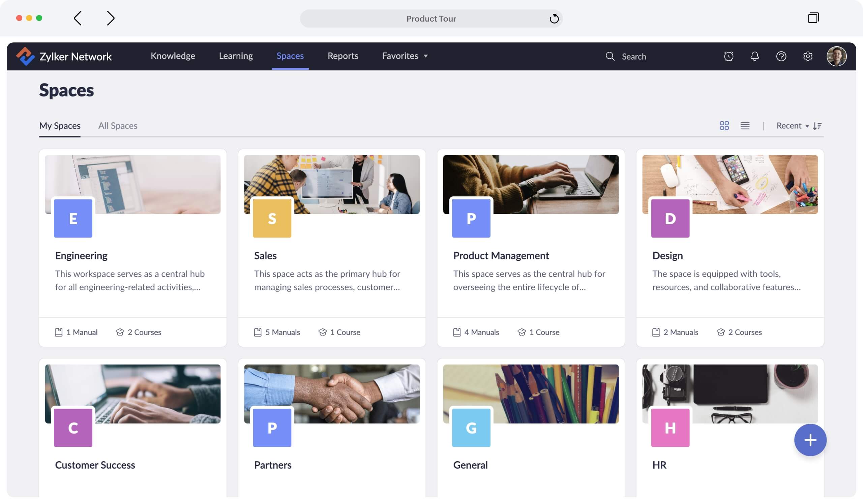Click the search magnifier icon

tap(610, 57)
